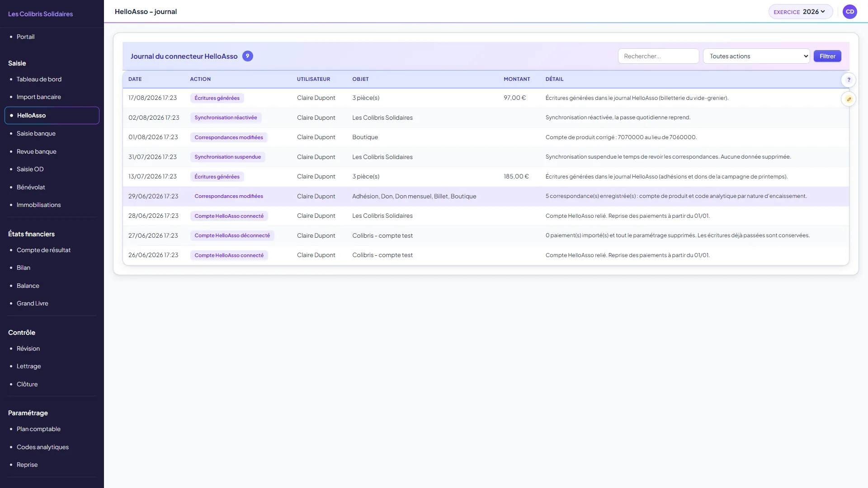868x488 pixels.
Task: Click detail about billetterie du vide-grenier
Action: (x=637, y=98)
